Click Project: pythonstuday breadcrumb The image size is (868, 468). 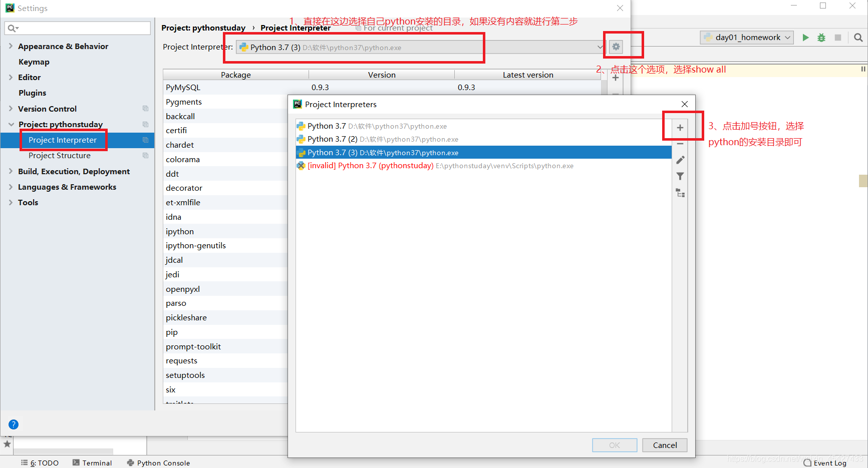pos(203,28)
